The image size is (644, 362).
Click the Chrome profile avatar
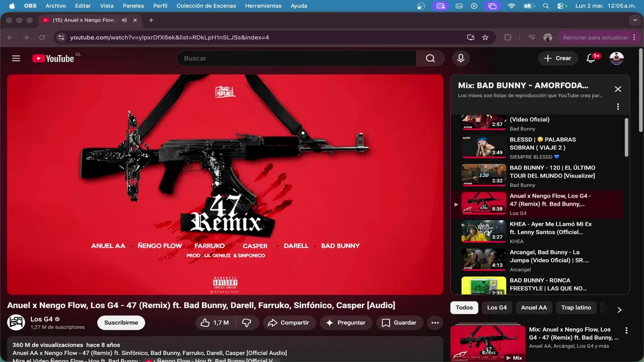click(548, 37)
